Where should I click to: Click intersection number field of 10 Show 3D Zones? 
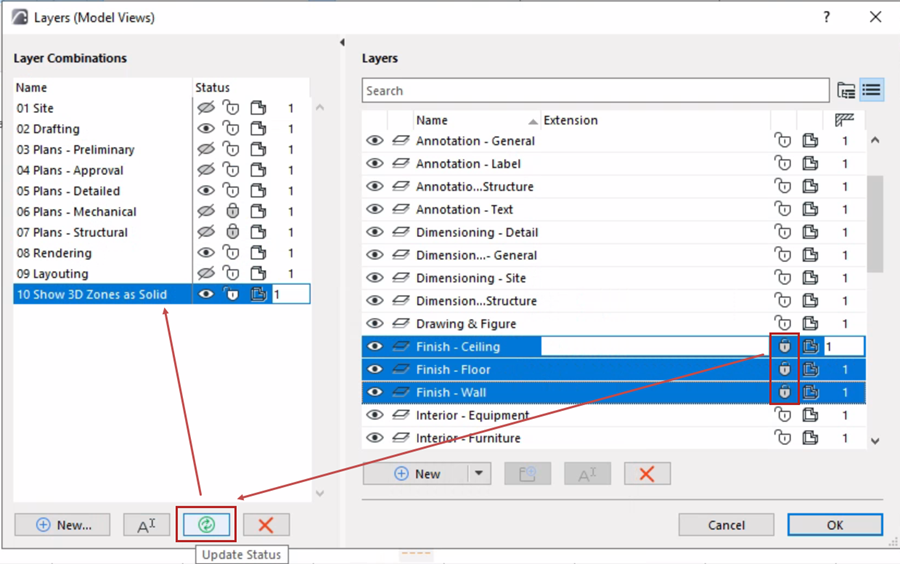(x=291, y=294)
